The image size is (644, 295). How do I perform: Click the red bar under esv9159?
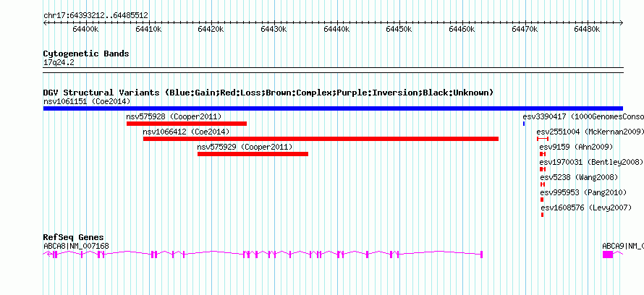click(x=543, y=154)
